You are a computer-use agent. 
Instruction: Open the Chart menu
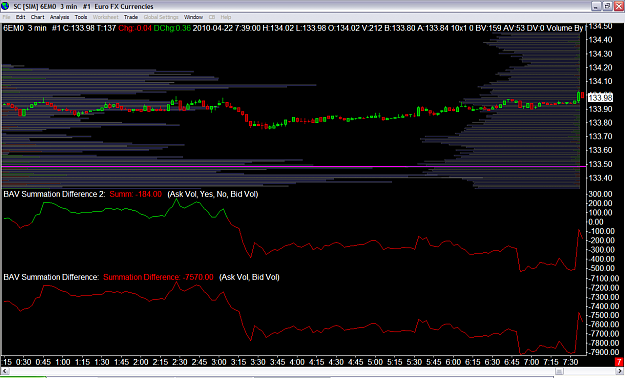pyautogui.click(x=37, y=17)
